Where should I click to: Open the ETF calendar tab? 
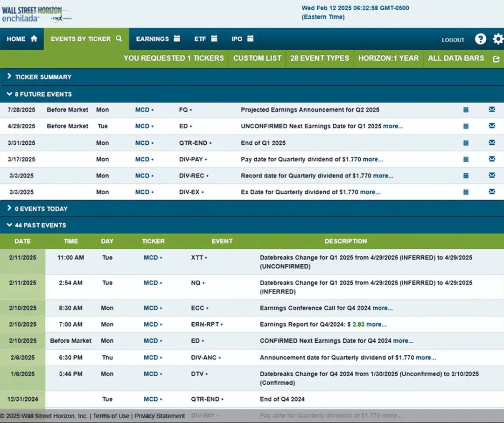click(206, 39)
